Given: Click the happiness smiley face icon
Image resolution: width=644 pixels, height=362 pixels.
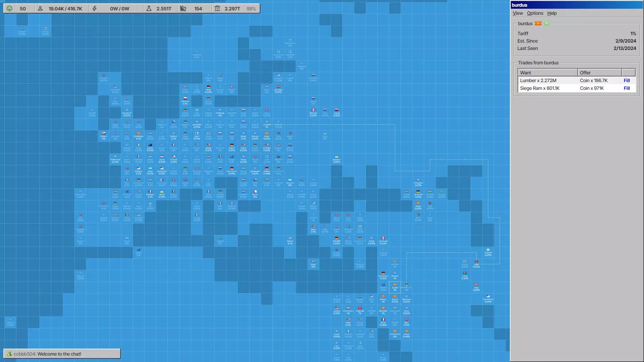Looking at the screenshot, I should click(x=9, y=8).
